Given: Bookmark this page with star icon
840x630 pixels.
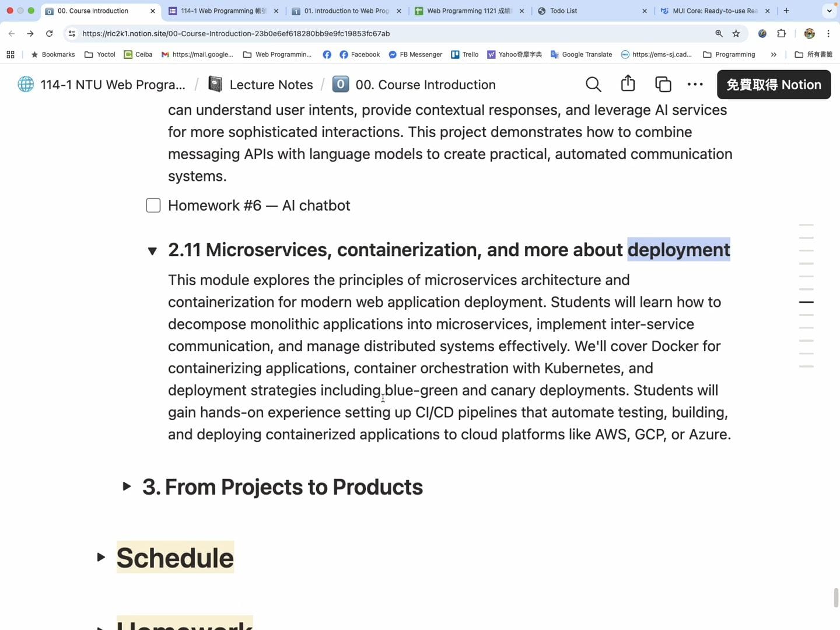Looking at the screenshot, I should tap(736, 34).
